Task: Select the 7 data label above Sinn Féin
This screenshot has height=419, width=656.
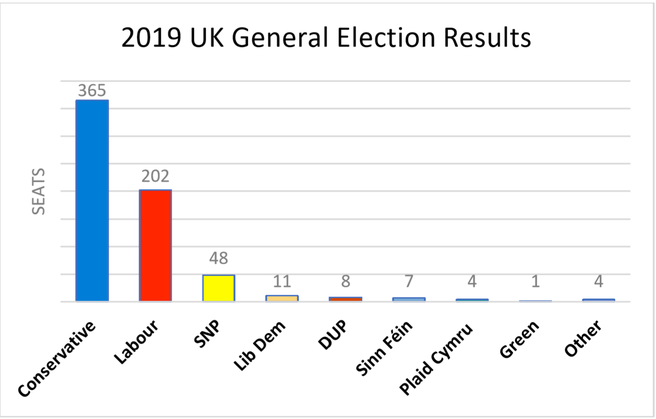Action: tap(408, 286)
